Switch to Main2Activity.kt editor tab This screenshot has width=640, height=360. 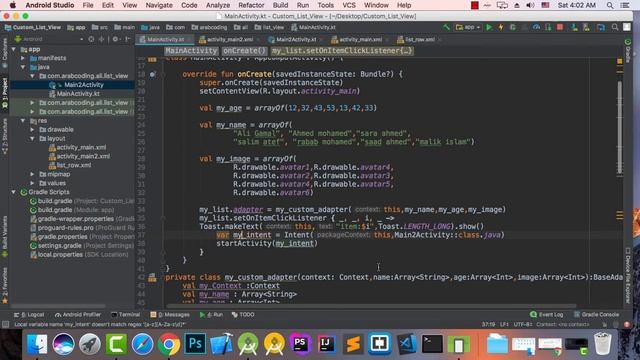click(296, 40)
